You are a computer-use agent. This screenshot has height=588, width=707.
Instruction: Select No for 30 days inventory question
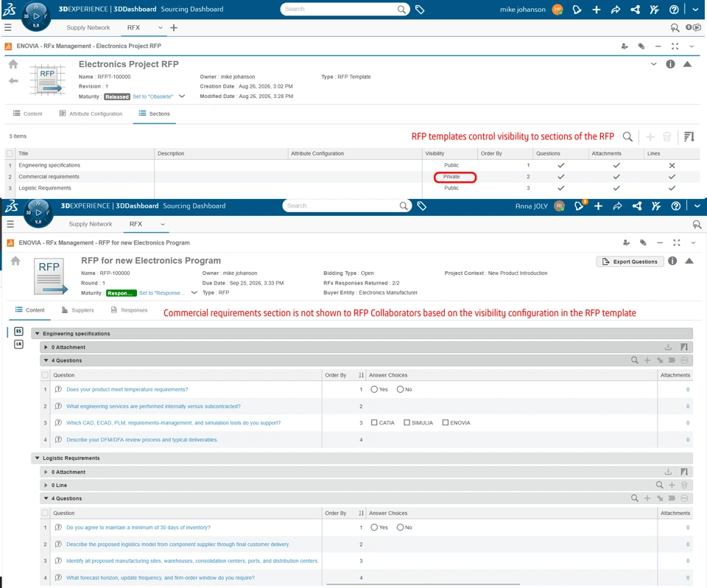click(400, 527)
